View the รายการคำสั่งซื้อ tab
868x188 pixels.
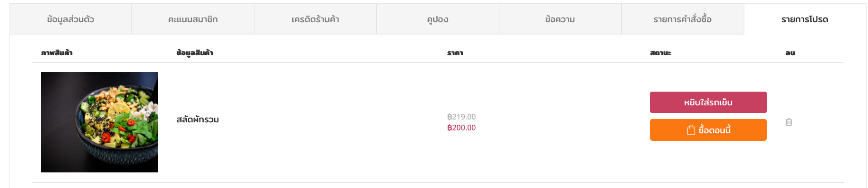pos(683,19)
